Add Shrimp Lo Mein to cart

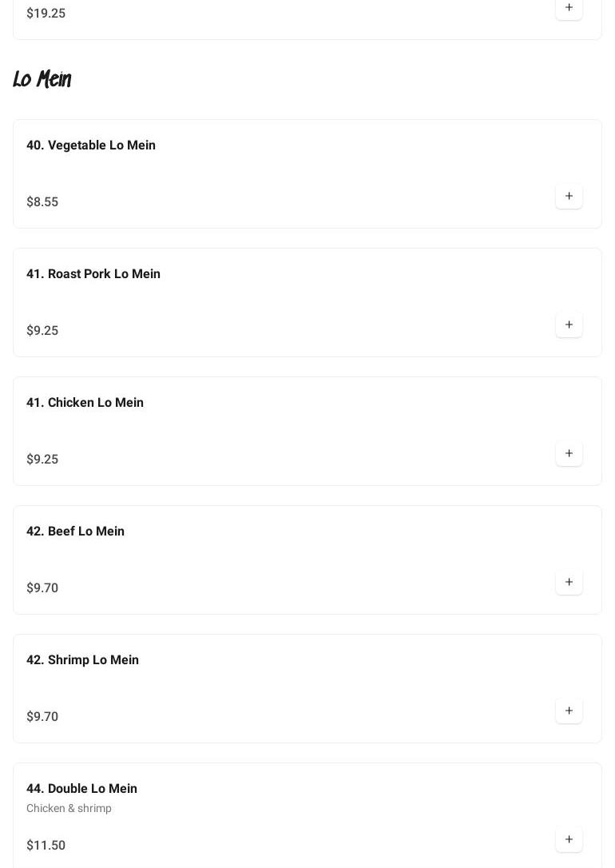click(x=569, y=711)
